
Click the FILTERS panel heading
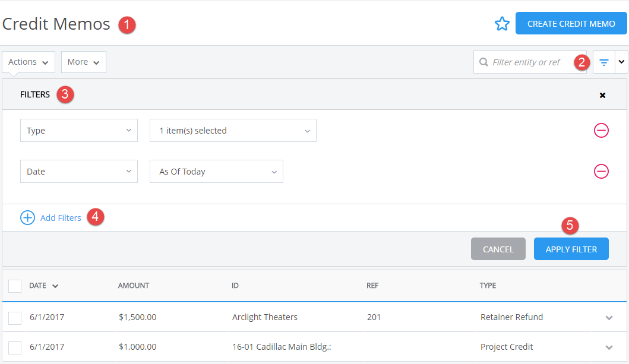pos(35,94)
